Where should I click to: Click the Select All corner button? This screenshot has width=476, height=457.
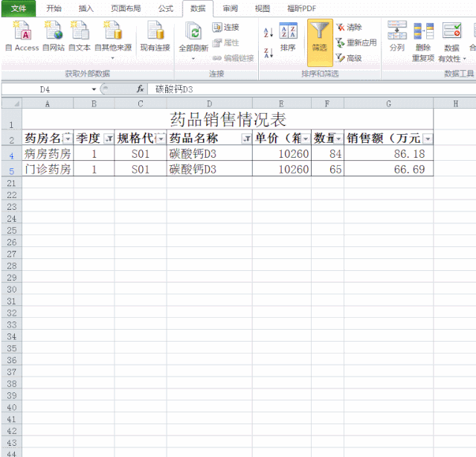click(12, 103)
